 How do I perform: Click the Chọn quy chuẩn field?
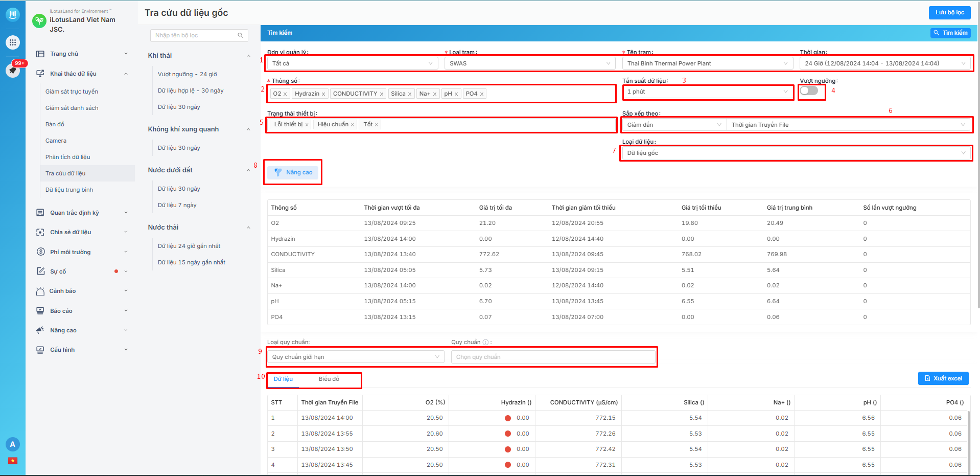(x=553, y=357)
